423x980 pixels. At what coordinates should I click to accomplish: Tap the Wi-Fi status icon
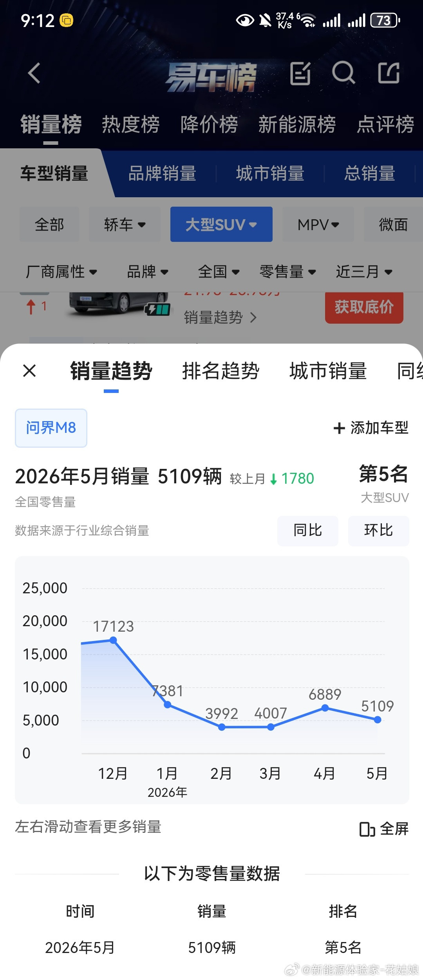[x=309, y=20]
